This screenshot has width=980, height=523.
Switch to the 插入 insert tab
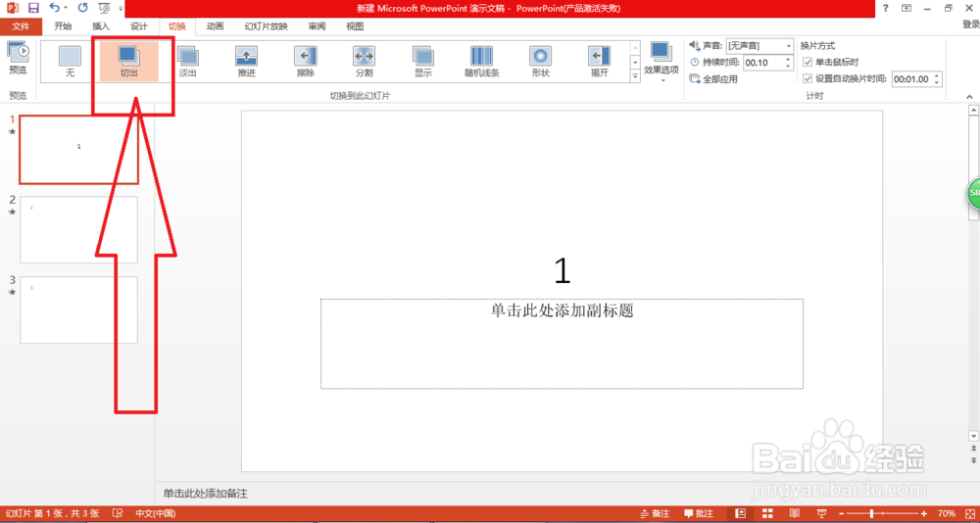[x=101, y=26]
